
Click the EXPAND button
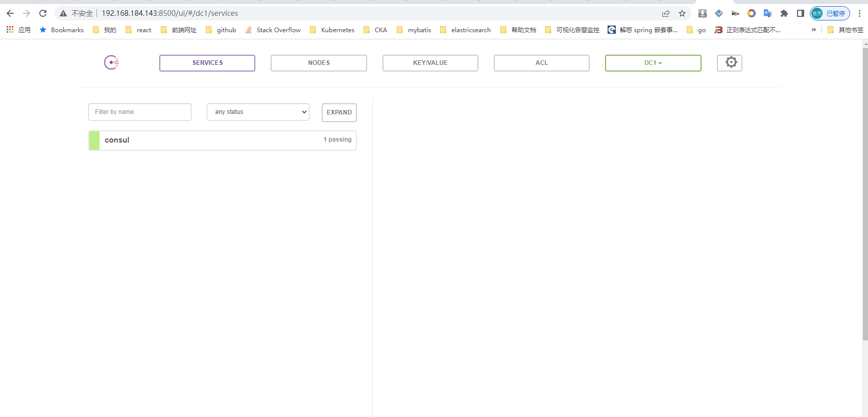point(339,112)
